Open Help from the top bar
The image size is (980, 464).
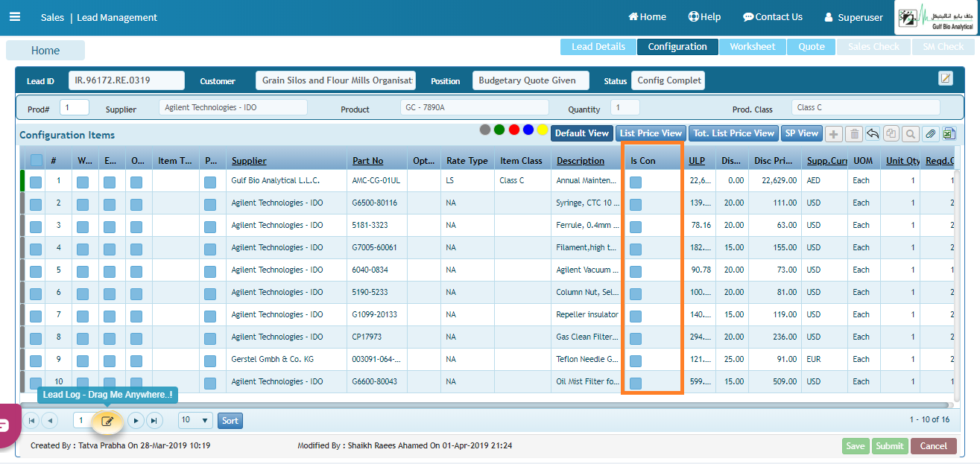point(704,16)
